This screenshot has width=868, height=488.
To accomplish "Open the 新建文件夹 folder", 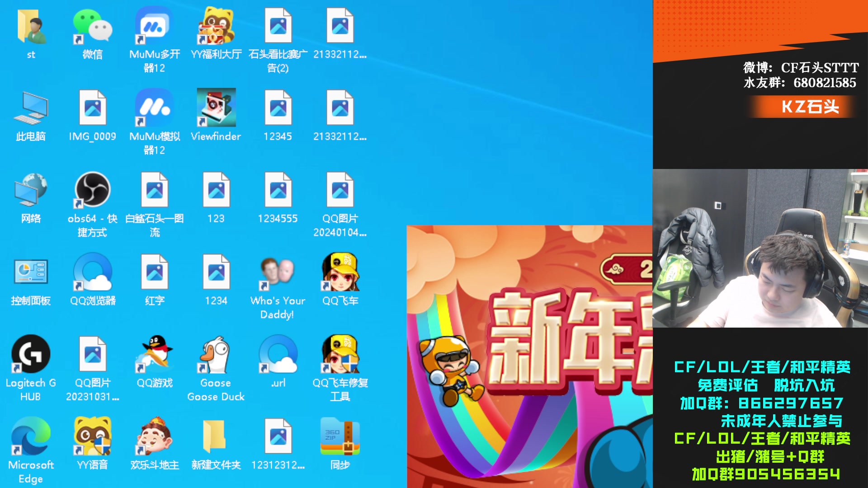I will point(216,437).
